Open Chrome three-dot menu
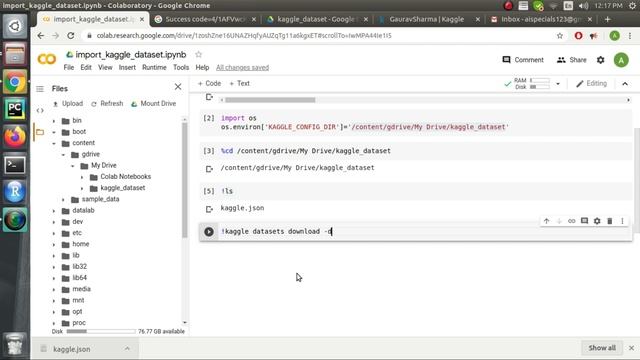 (x=630, y=36)
